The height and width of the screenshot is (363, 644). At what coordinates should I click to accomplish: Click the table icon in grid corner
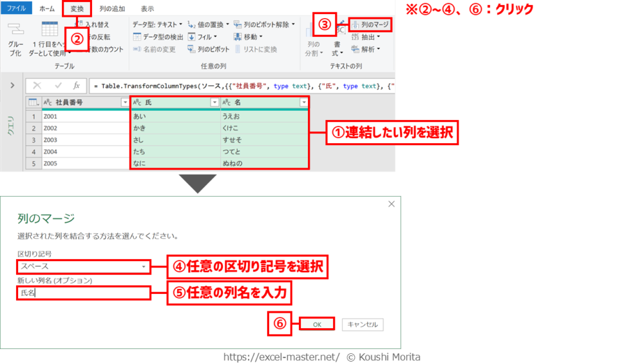tap(33, 103)
